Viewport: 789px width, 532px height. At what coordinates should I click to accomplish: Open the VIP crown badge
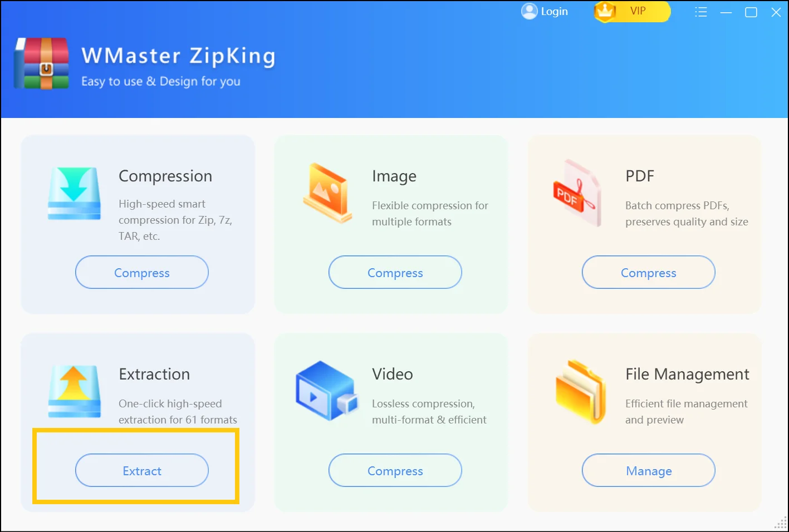(632, 11)
